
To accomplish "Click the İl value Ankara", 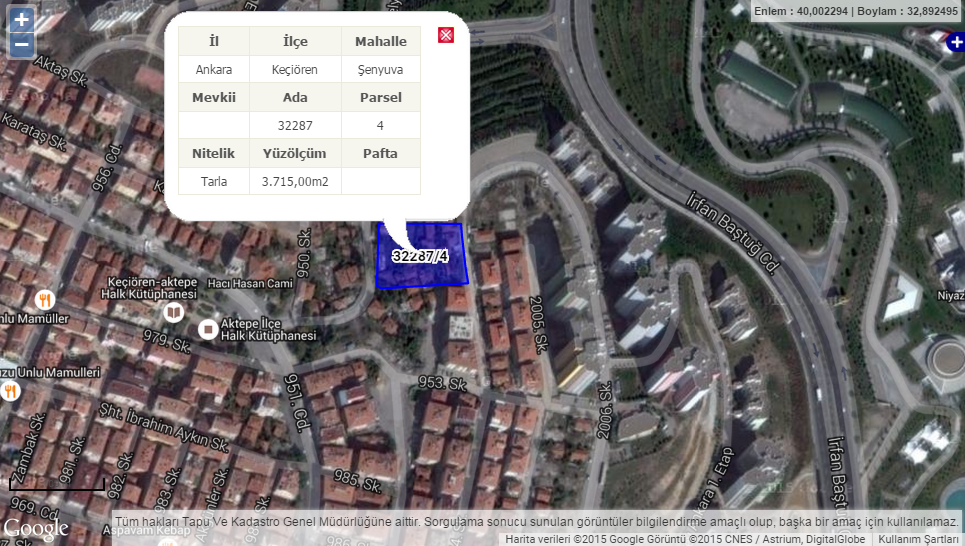I will 214,70.
